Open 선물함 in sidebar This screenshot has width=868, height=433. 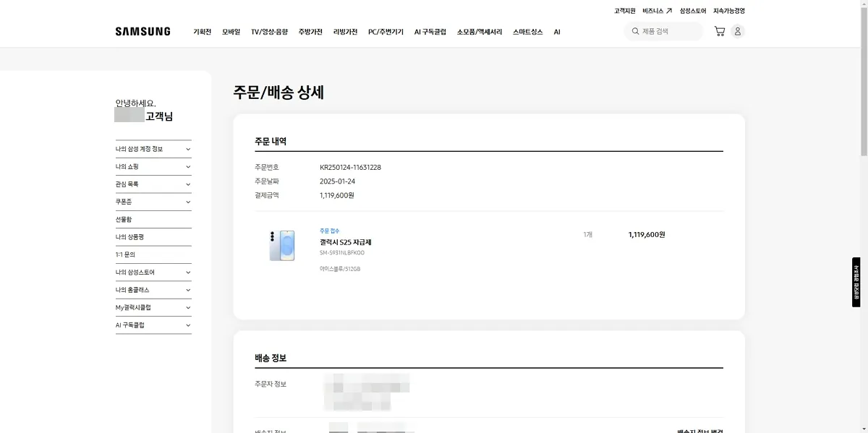124,219
